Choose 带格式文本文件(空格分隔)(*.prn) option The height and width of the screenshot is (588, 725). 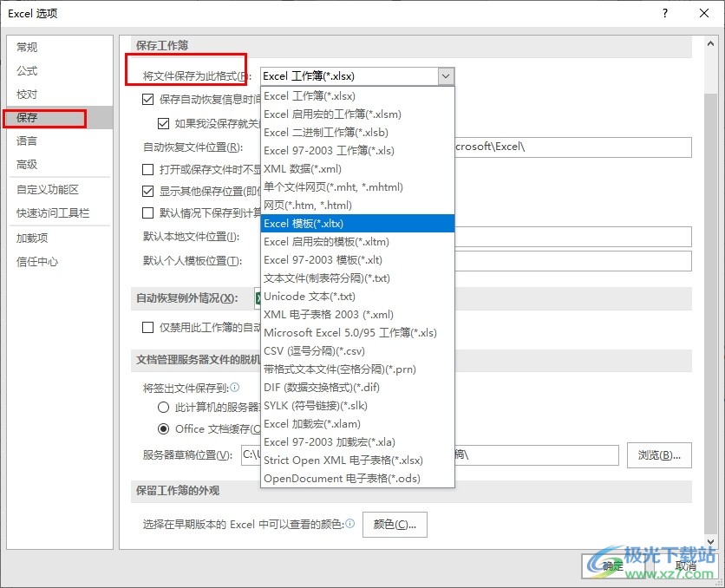point(357,369)
